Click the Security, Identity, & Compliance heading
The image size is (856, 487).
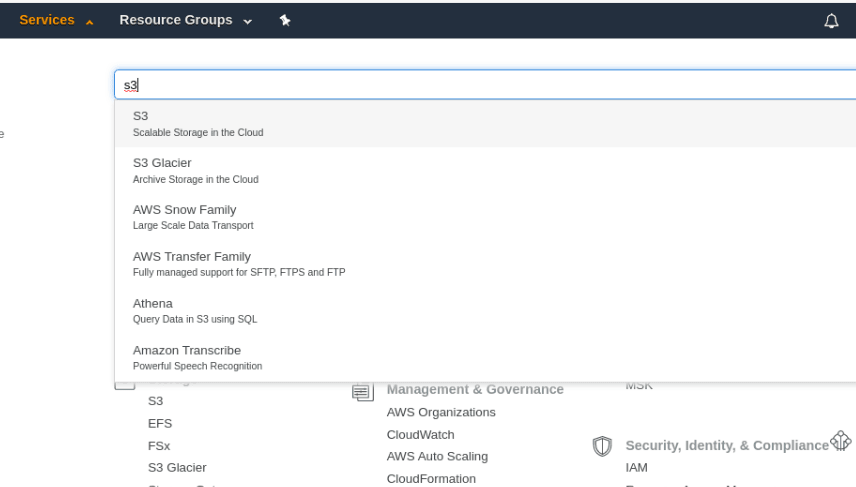(727, 446)
